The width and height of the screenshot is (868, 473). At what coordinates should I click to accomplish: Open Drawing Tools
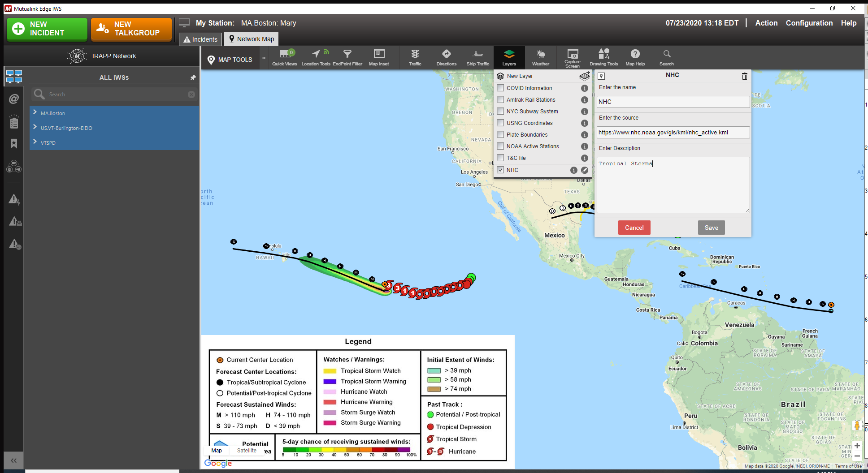pos(603,58)
